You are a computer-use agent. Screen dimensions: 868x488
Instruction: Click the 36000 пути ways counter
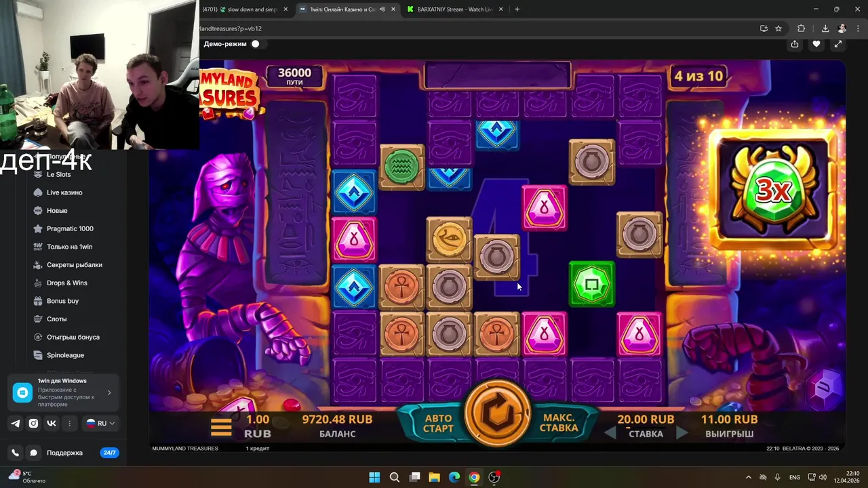pos(294,76)
